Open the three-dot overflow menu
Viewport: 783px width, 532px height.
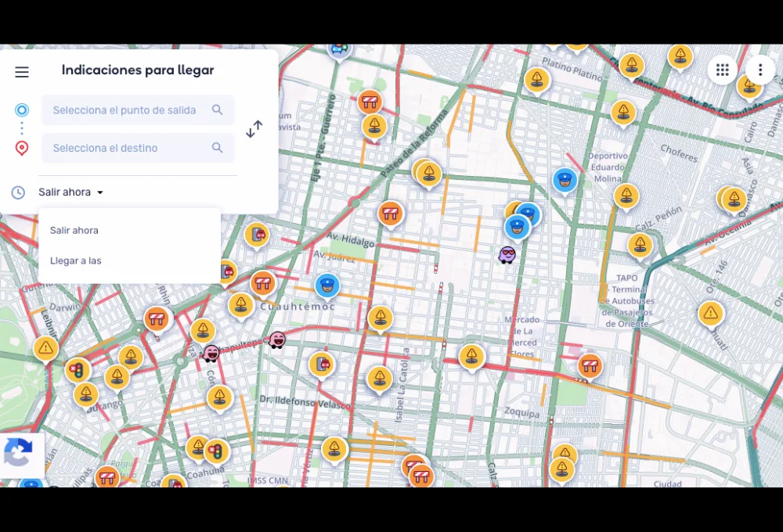pos(760,70)
